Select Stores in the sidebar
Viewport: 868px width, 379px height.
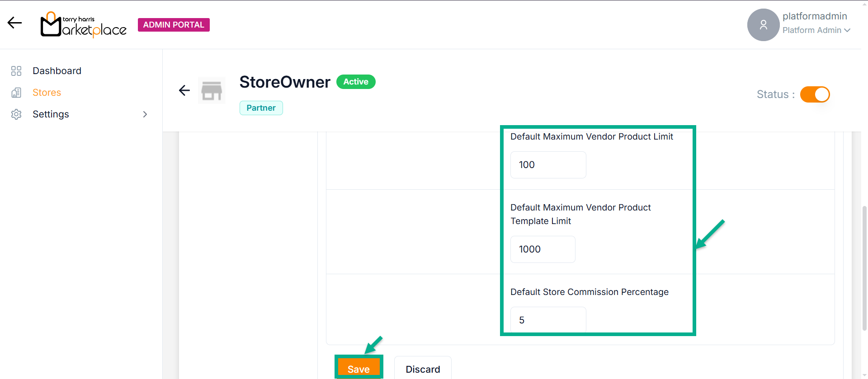pos(47,93)
